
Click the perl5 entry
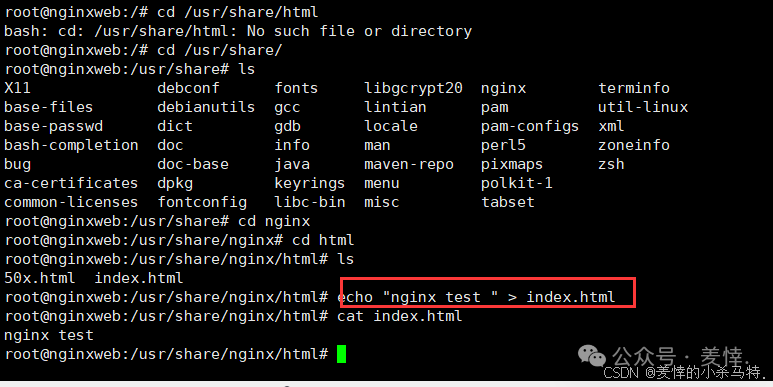(x=503, y=146)
